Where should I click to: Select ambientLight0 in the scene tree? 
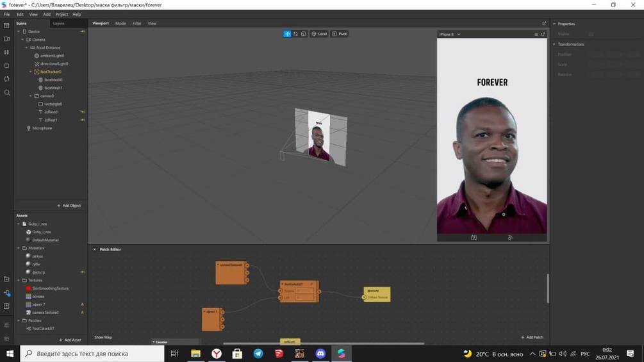pyautogui.click(x=52, y=56)
